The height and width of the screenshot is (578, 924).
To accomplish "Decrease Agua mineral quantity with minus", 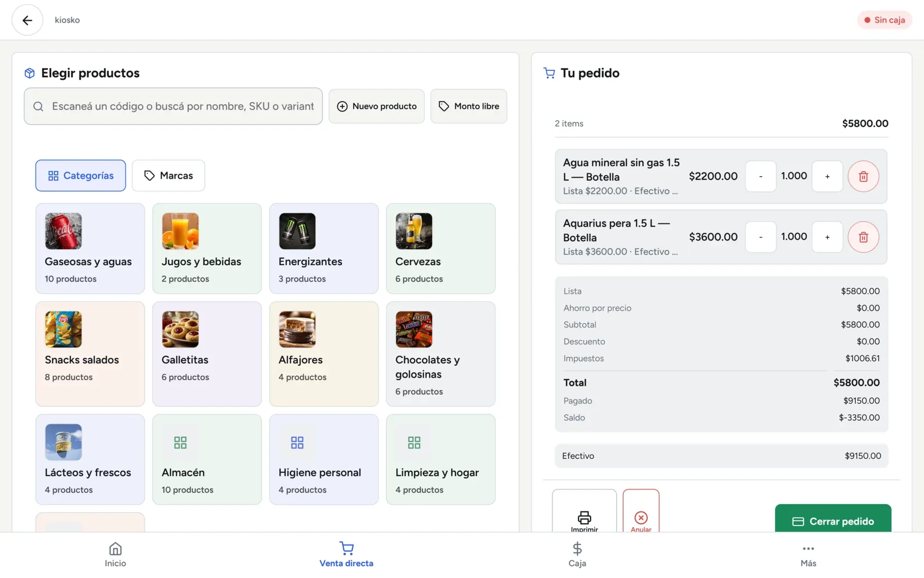I will pos(760,176).
